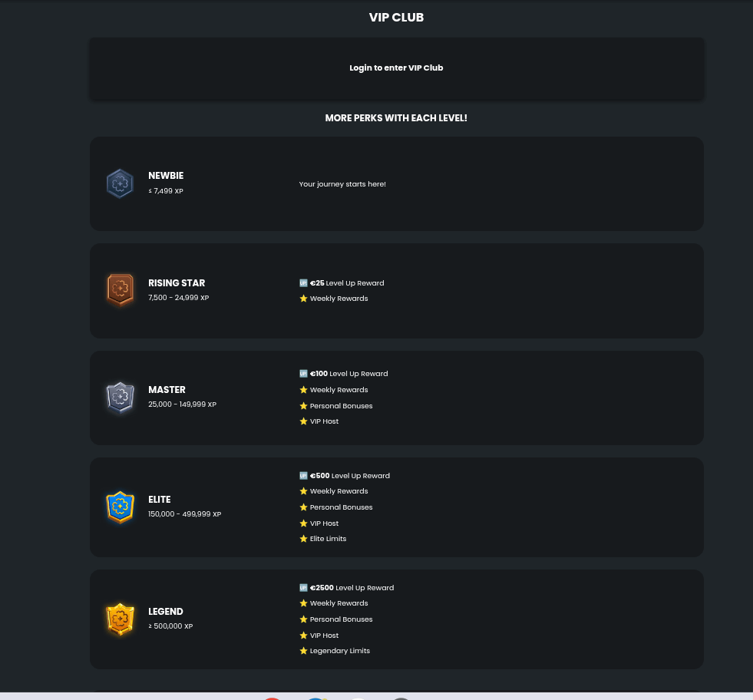753x700 pixels.
Task: Click the star beside Master's Personal Bonuses
Action: click(303, 406)
